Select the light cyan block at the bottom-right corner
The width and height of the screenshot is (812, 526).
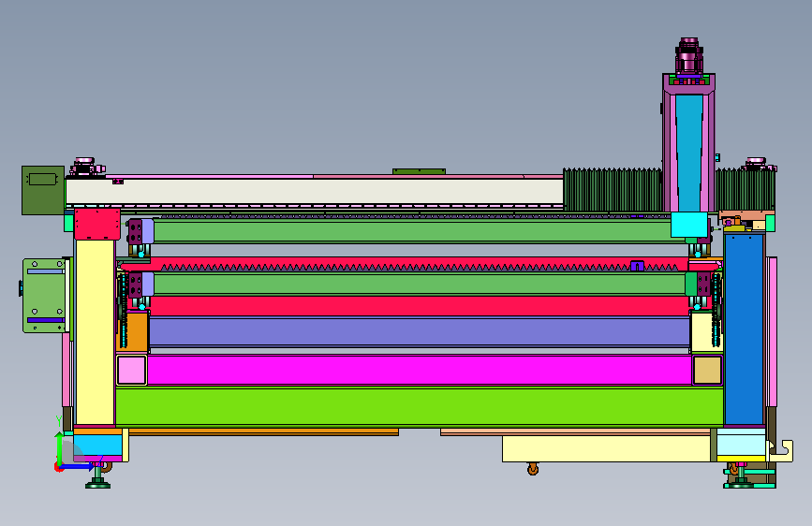[x=741, y=446]
